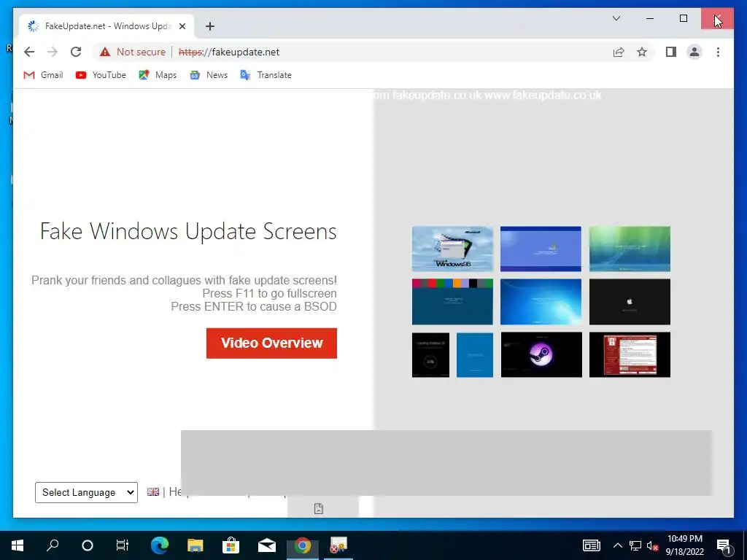The height and width of the screenshot is (560, 747).
Task: Choose the Windows 7 blue swirl thumbnail
Action: point(541,302)
